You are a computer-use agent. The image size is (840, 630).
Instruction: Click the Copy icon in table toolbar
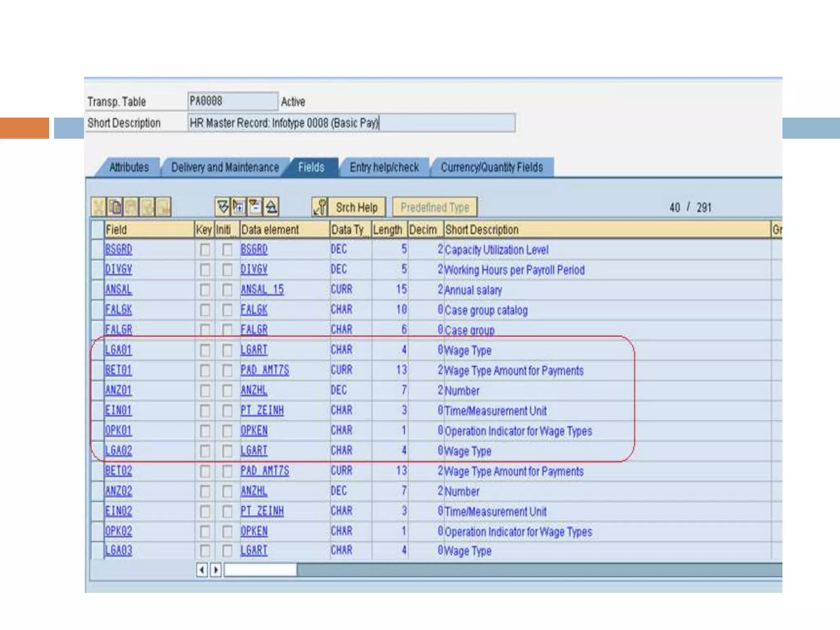click(115, 207)
